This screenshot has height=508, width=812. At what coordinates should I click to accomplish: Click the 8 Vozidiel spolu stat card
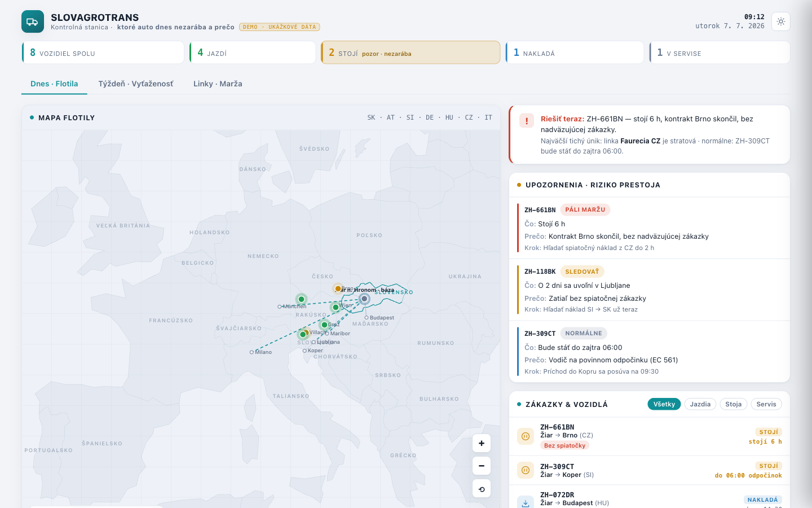103,52
